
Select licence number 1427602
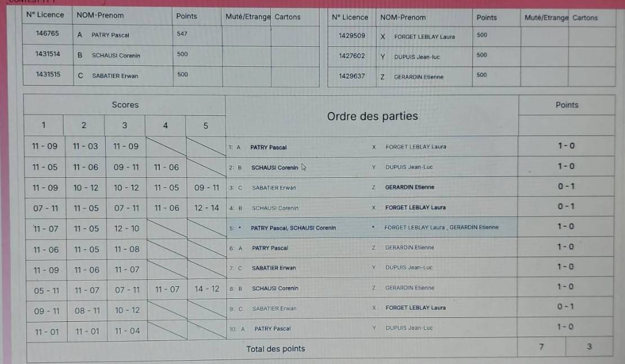click(351, 56)
